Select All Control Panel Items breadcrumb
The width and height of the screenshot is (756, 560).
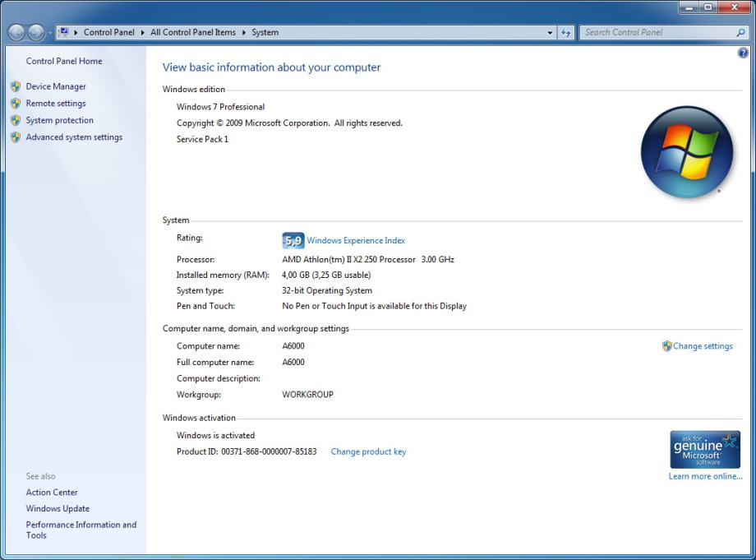[x=192, y=33]
